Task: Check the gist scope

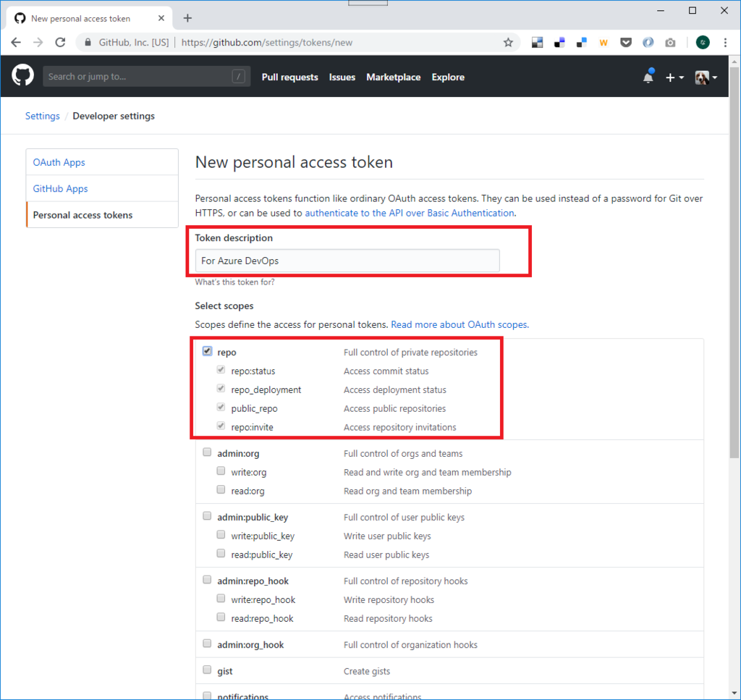Action: tap(207, 670)
